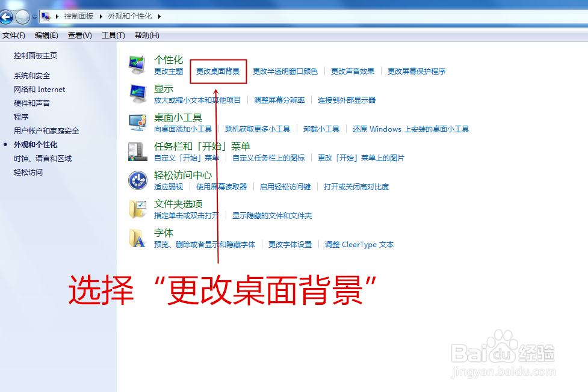Open the 字体 fonts icon
The height and width of the screenshot is (392, 588).
138,236
